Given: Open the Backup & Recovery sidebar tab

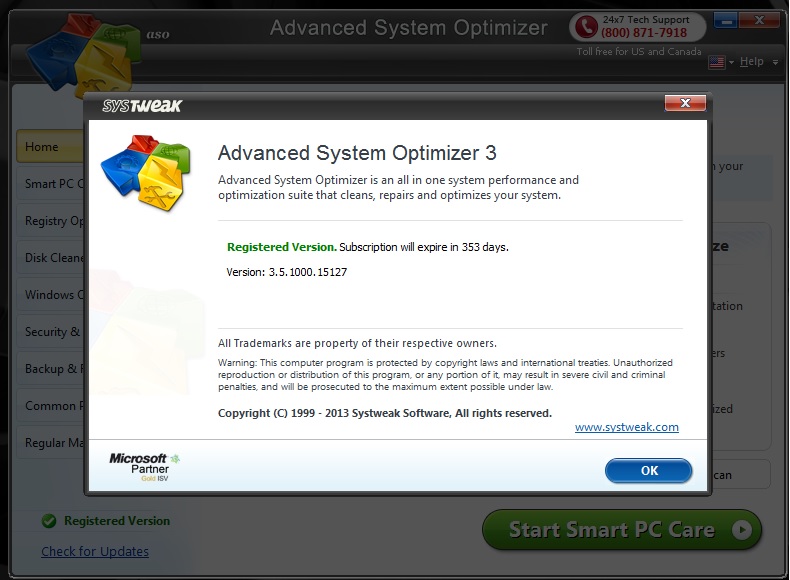Looking at the screenshot, I should 50,368.
